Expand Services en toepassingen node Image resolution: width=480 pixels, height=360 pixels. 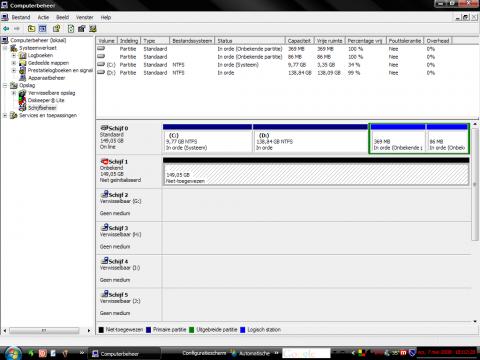coord(5,115)
